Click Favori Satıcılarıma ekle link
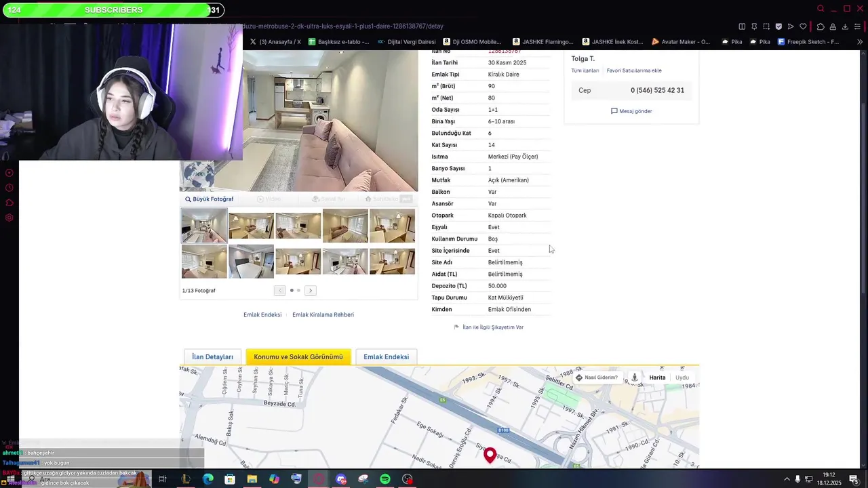Screen dimensions: 868x488 (634, 70)
